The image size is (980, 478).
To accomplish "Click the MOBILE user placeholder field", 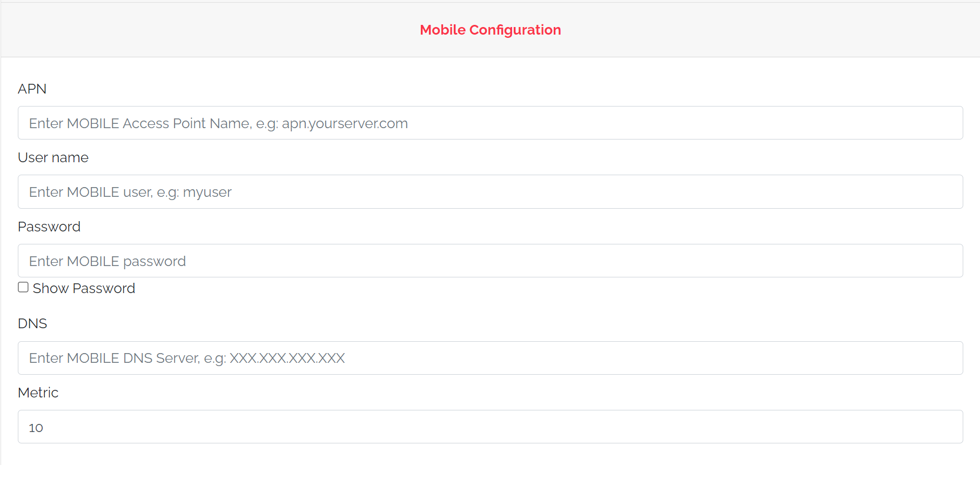I will [130, 191].
